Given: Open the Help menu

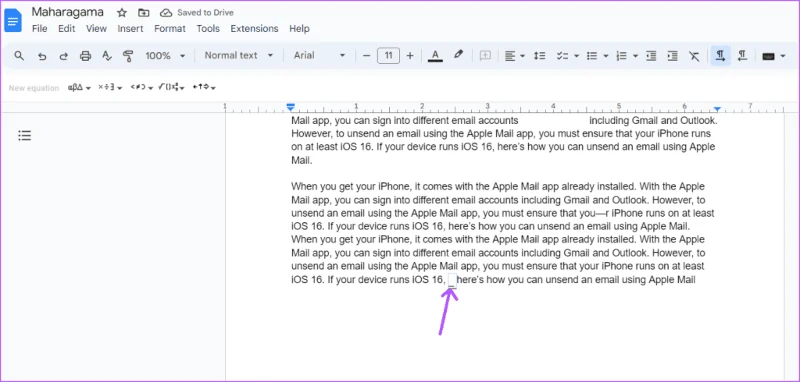Looking at the screenshot, I should 299,29.
